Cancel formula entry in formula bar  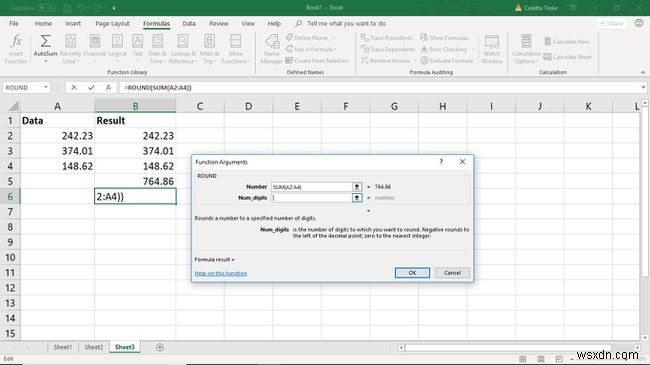coord(74,88)
